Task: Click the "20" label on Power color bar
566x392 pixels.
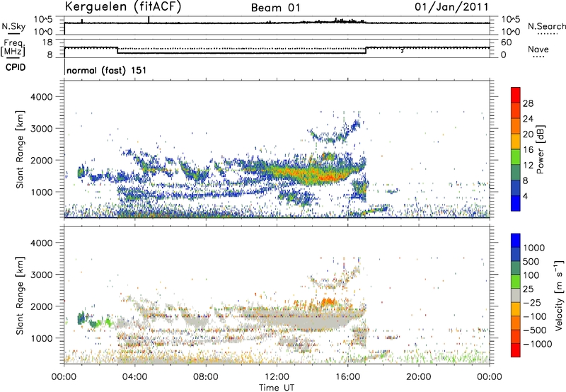Action: click(528, 134)
